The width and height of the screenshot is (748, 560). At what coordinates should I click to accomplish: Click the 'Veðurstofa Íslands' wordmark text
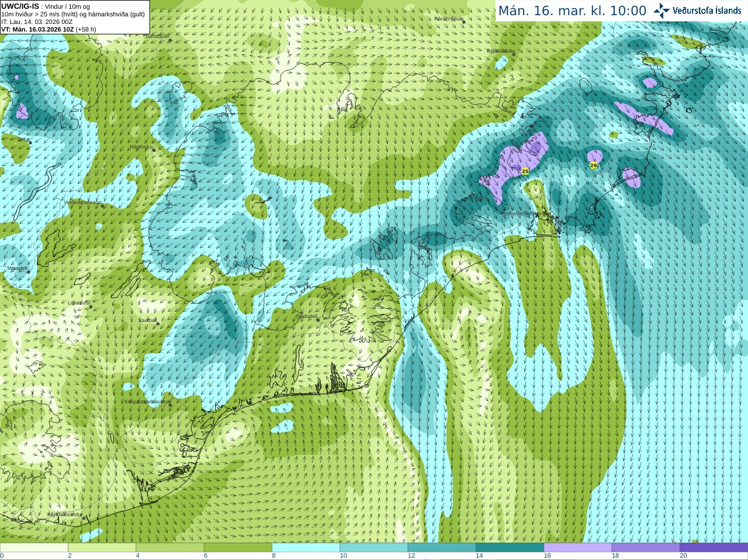click(707, 11)
